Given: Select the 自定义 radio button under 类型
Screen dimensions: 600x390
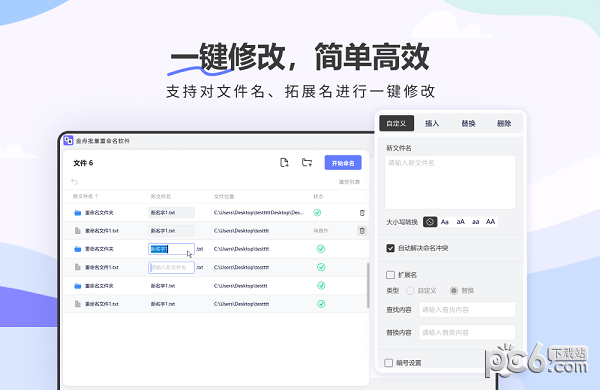Looking at the screenshot, I should pyautogui.click(x=410, y=291).
